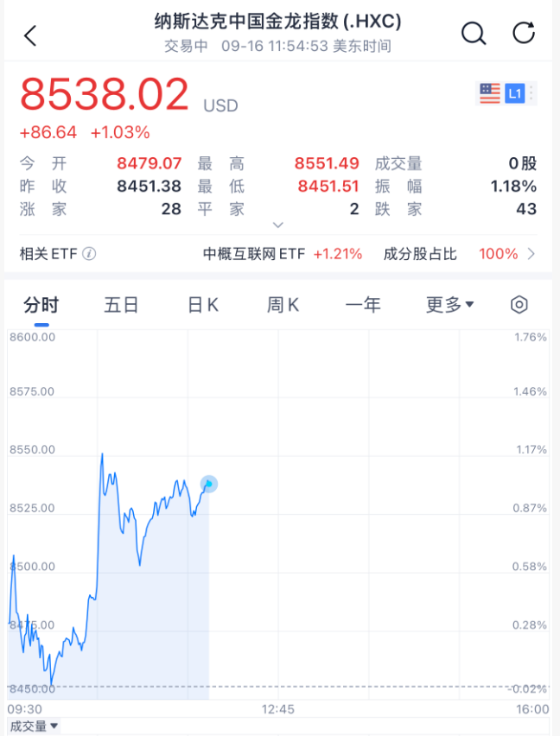Viewport: 560px width, 736px height.
Task: Open the three-dot options beside L1
Action: (531, 93)
